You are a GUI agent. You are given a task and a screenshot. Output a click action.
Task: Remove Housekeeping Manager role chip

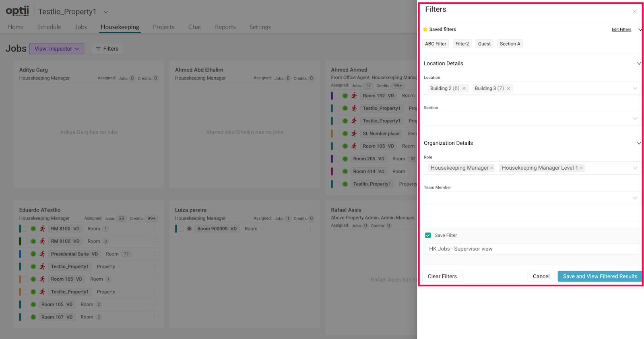coord(491,168)
